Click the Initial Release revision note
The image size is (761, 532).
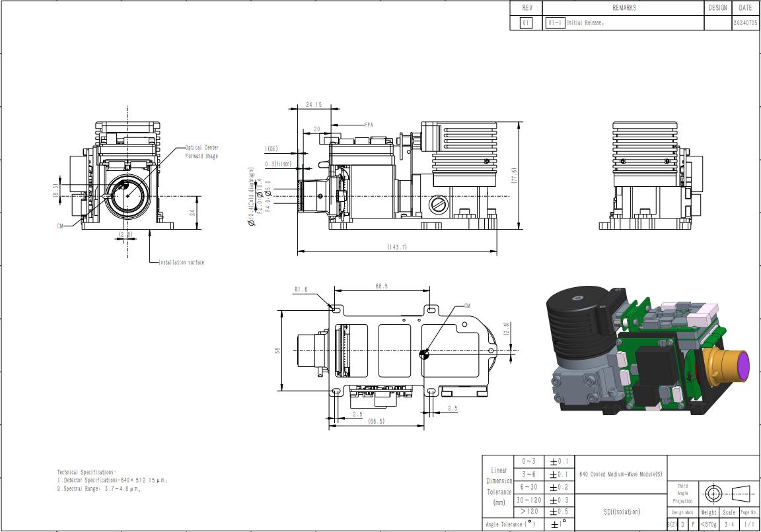[585, 22]
